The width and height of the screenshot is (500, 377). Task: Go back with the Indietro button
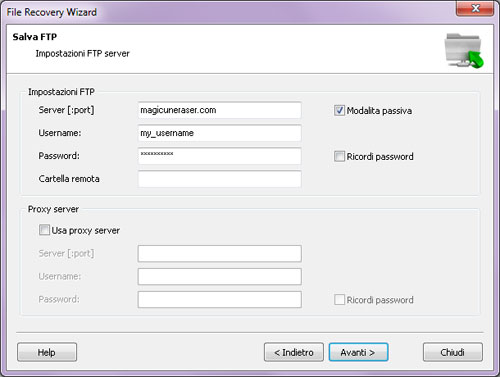point(294,352)
